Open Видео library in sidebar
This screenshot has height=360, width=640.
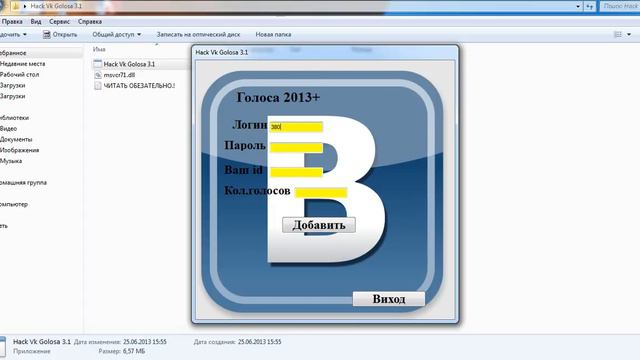[9, 129]
